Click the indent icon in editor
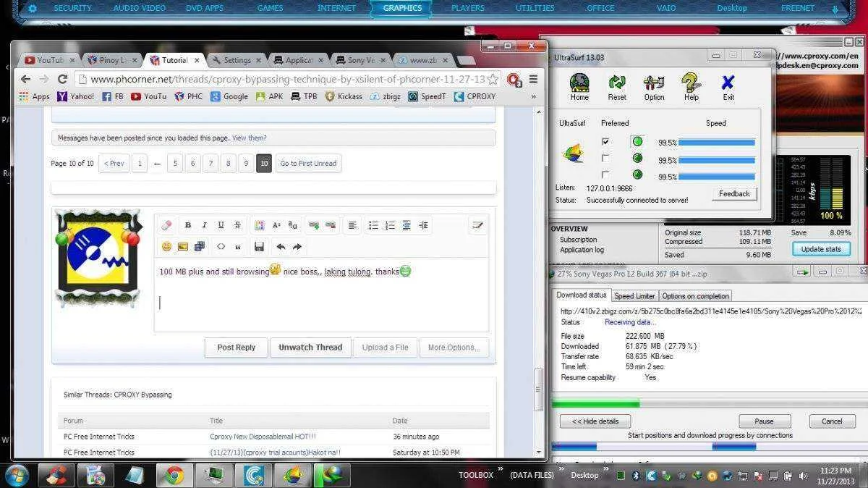This screenshot has width=868, height=488. [423, 225]
